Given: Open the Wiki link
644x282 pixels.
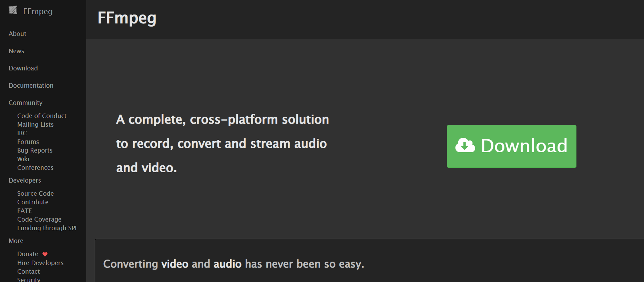Looking at the screenshot, I should pos(23,159).
